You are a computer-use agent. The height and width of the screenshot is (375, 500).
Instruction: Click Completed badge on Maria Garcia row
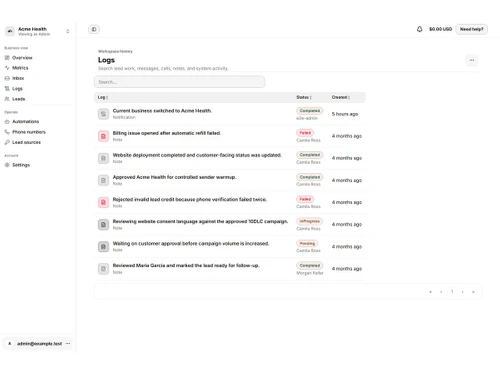tap(310, 266)
